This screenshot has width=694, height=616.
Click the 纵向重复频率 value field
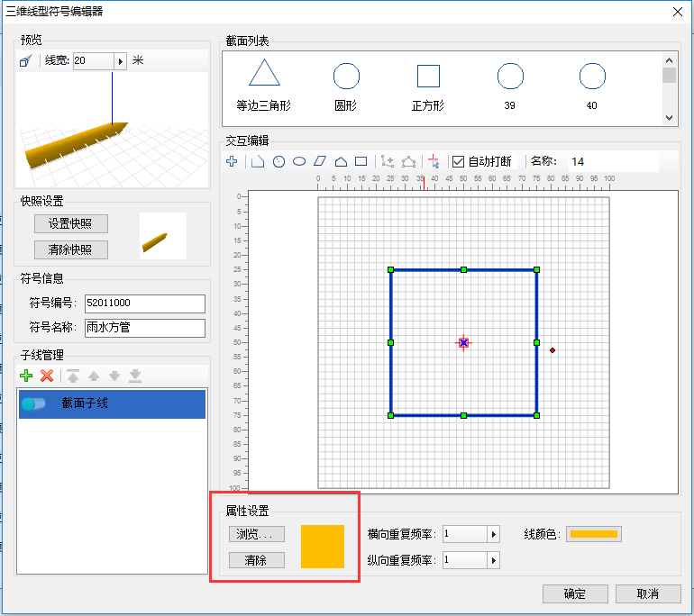[465, 561]
